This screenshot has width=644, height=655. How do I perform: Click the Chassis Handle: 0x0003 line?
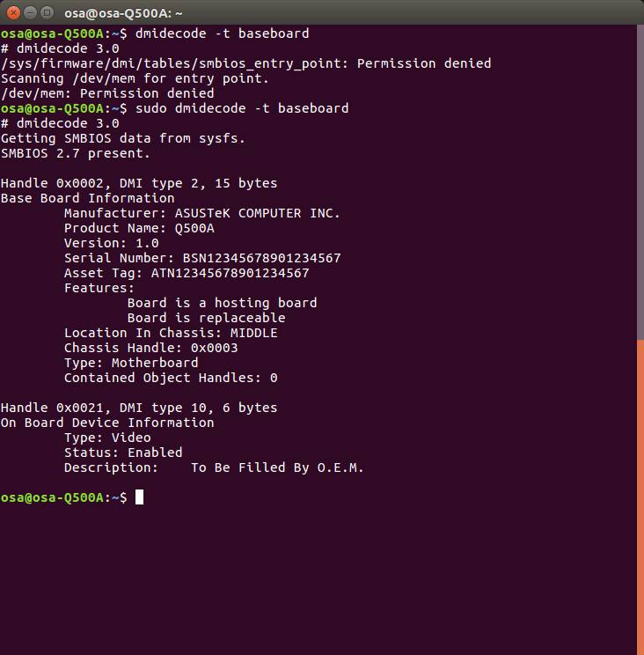[150, 348]
